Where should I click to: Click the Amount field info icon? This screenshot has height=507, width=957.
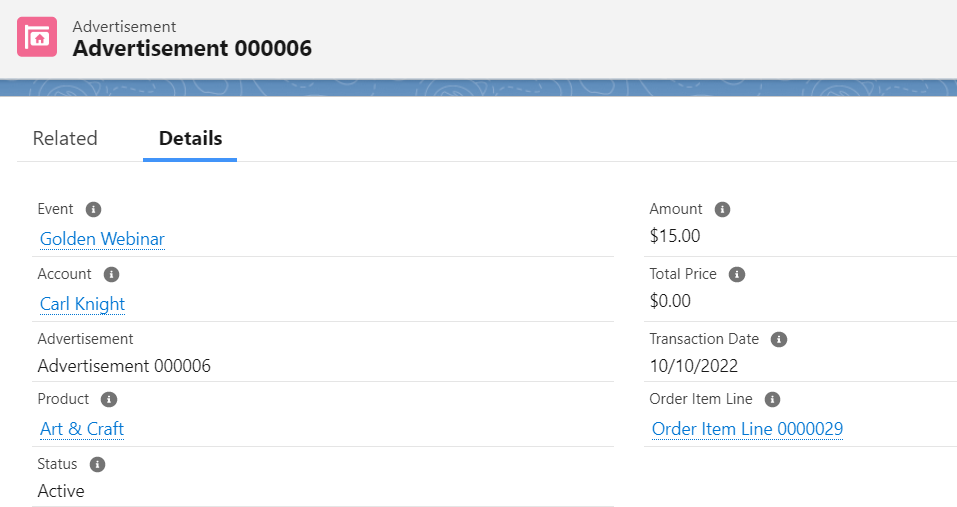(x=722, y=210)
